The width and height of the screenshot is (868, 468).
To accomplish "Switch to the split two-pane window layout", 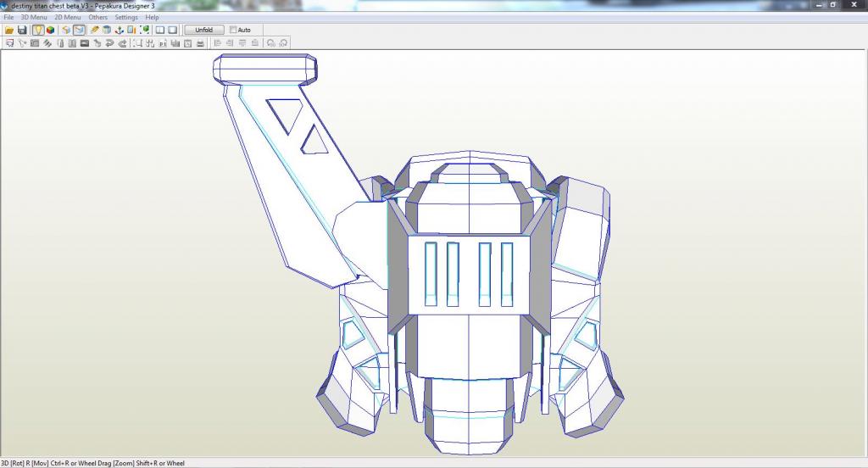I will point(160,30).
